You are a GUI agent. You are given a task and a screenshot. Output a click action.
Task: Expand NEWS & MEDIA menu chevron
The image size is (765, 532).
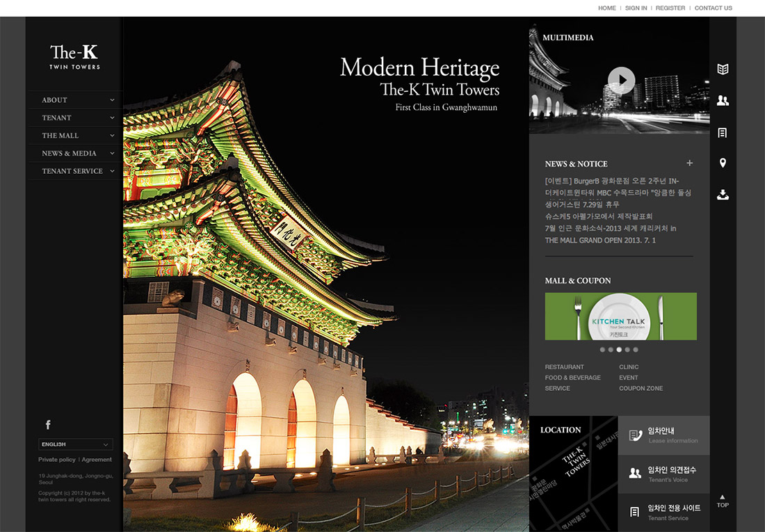point(112,153)
